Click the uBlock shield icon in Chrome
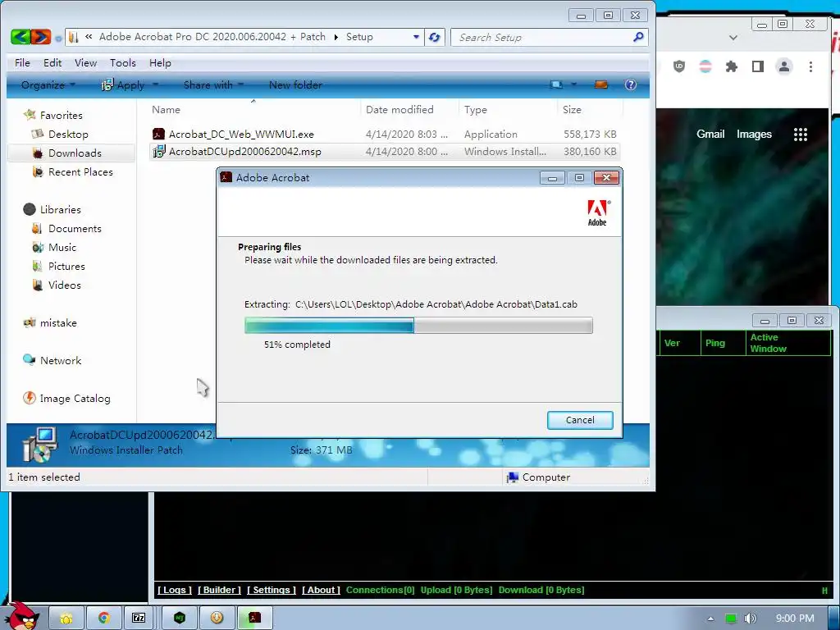Screen dimensions: 840x630 click(x=679, y=66)
